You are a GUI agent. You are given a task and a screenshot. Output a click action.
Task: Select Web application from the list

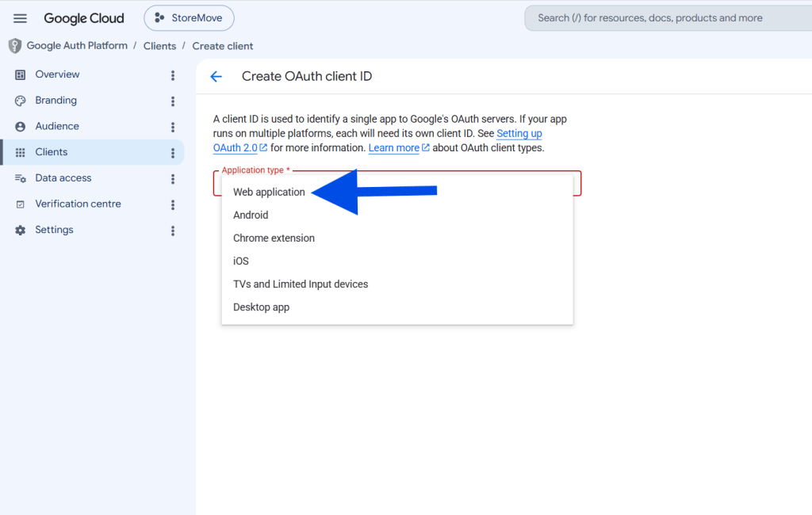pos(397,192)
